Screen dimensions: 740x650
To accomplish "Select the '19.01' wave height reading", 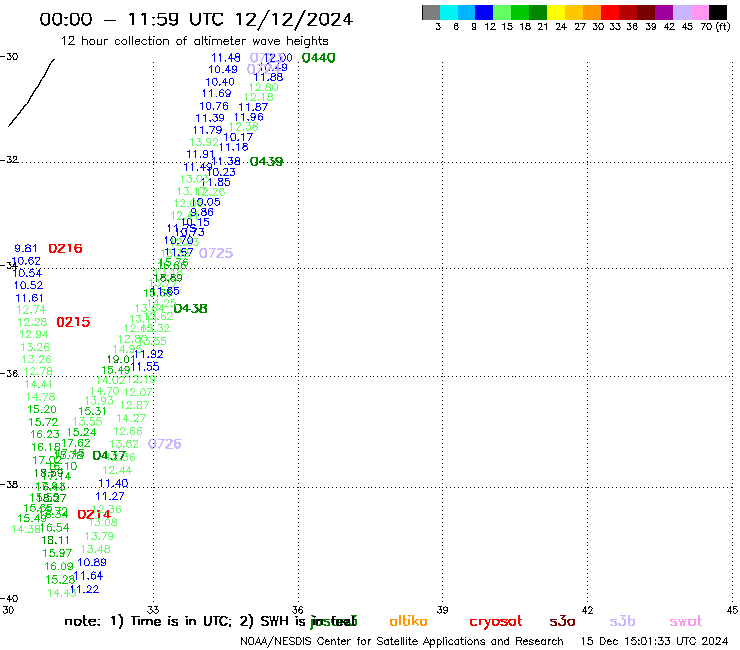I will coord(121,359).
